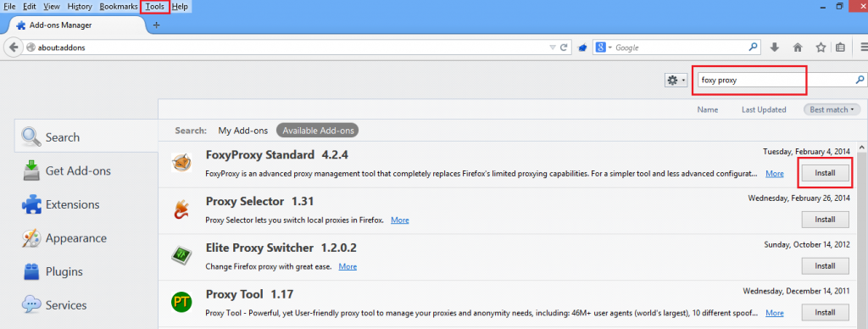868x329 pixels.
Task: Open the File menu
Action: pos(9,7)
